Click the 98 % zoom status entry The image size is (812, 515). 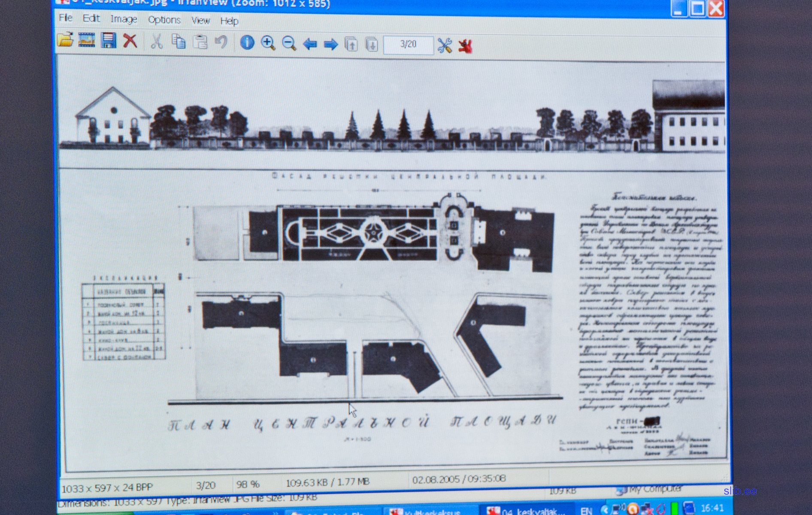(248, 485)
